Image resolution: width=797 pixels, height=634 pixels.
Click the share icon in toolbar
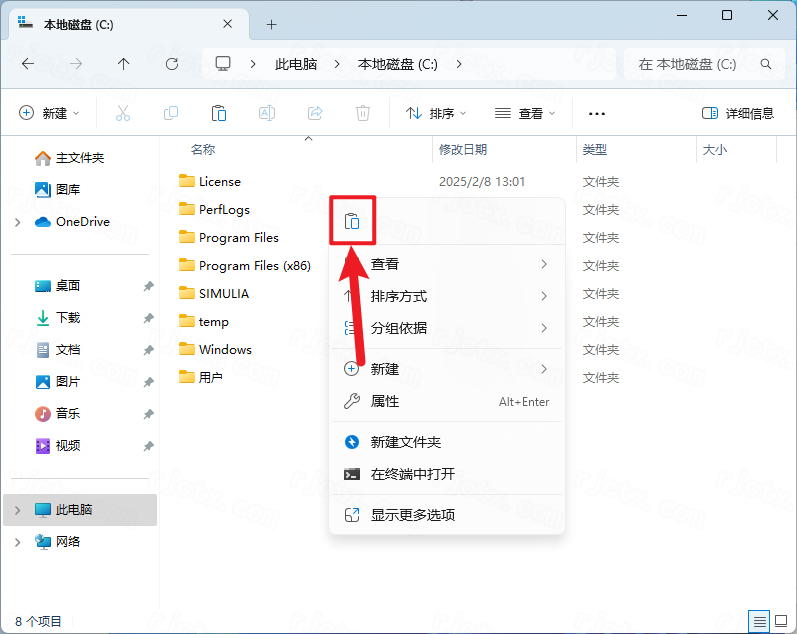pos(315,113)
